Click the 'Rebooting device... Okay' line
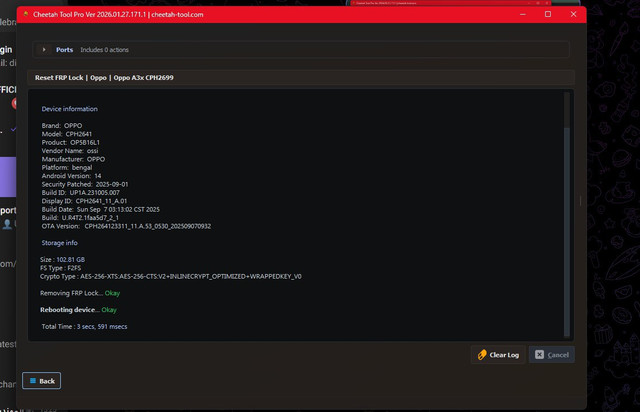Image resolution: width=640 pixels, height=412 pixels. (x=78, y=310)
